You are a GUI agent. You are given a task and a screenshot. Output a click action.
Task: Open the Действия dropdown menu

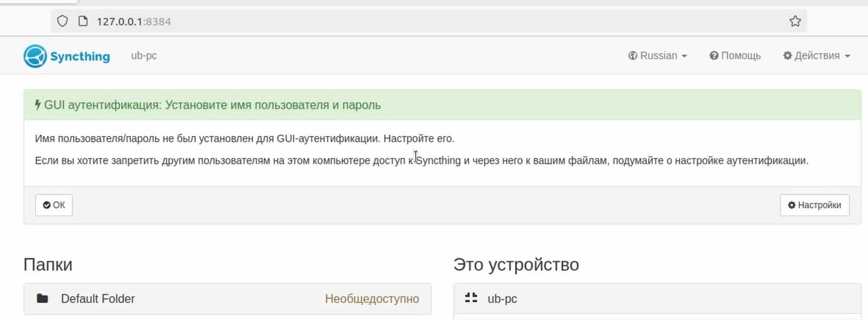click(x=817, y=56)
